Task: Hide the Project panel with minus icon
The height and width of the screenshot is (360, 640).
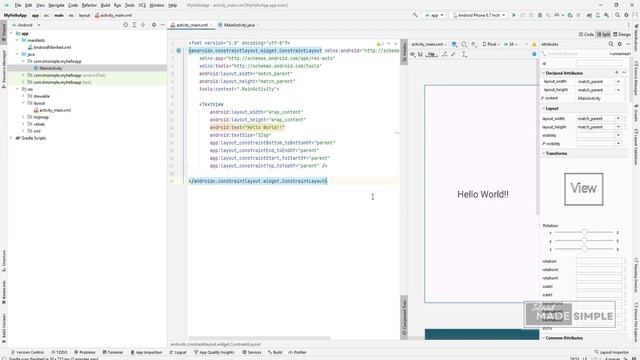Action: click(x=162, y=25)
